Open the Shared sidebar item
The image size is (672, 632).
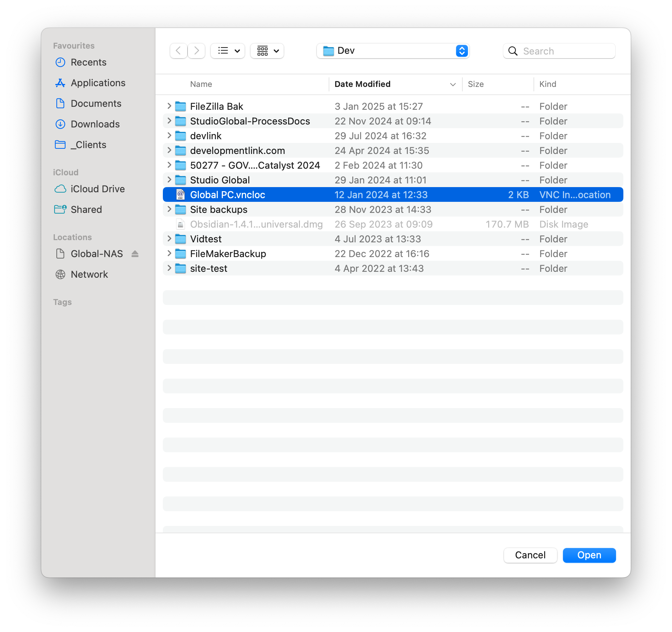78,210
